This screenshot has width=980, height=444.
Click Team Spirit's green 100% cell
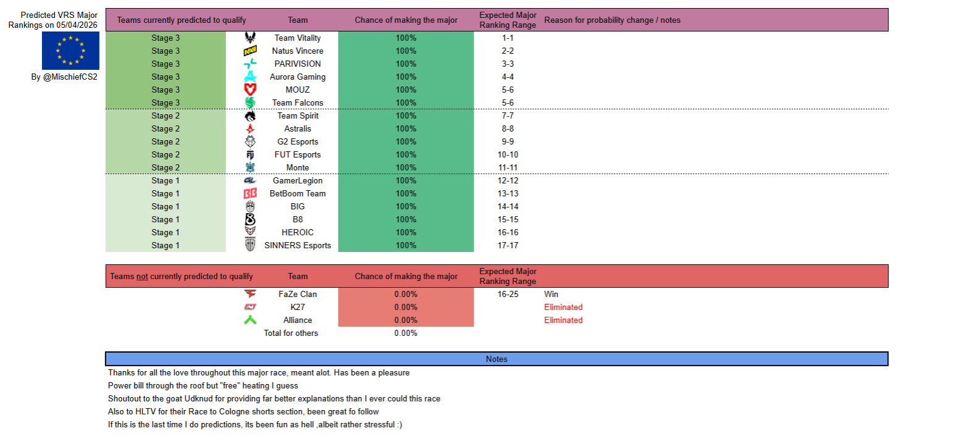pyautogui.click(x=406, y=115)
